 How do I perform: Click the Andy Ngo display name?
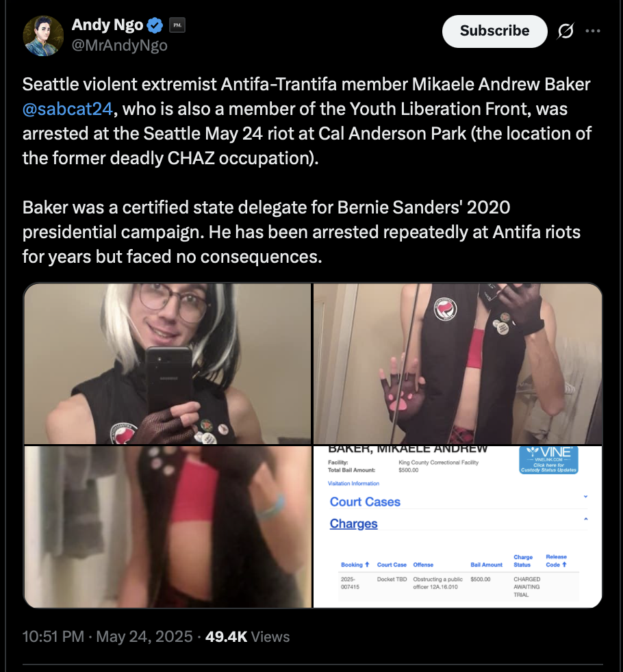[x=107, y=25]
